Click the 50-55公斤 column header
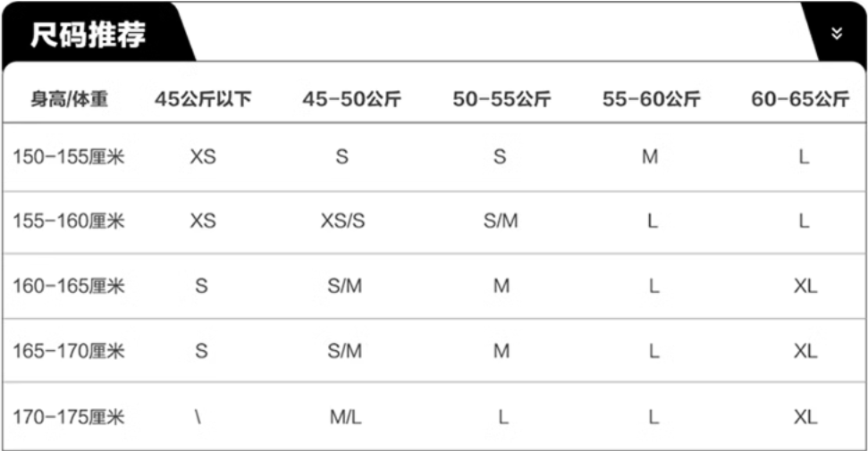Image resolution: width=868 pixels, height=451 pixels. coord(501,99)
